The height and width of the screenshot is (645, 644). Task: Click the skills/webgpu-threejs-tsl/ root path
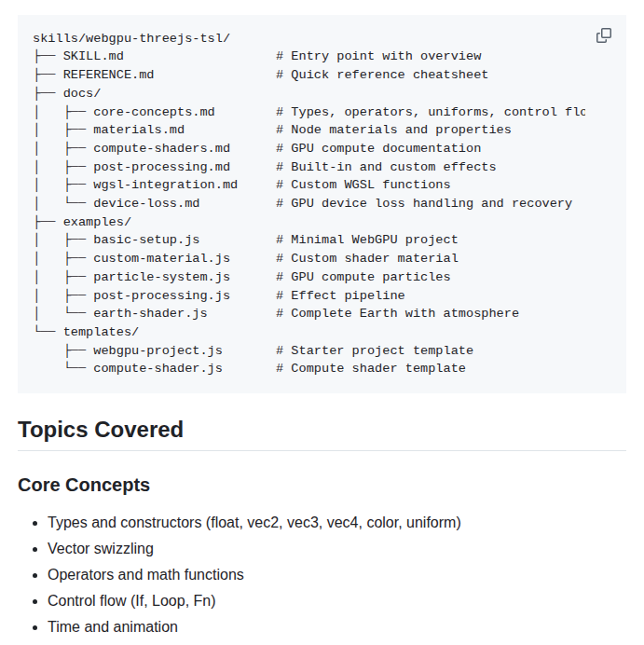131,38
